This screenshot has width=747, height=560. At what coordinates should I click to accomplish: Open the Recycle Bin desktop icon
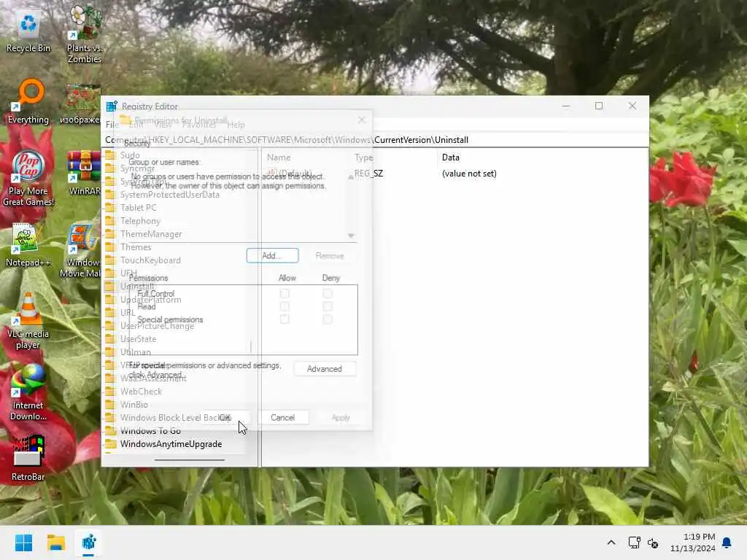[28, 31]
